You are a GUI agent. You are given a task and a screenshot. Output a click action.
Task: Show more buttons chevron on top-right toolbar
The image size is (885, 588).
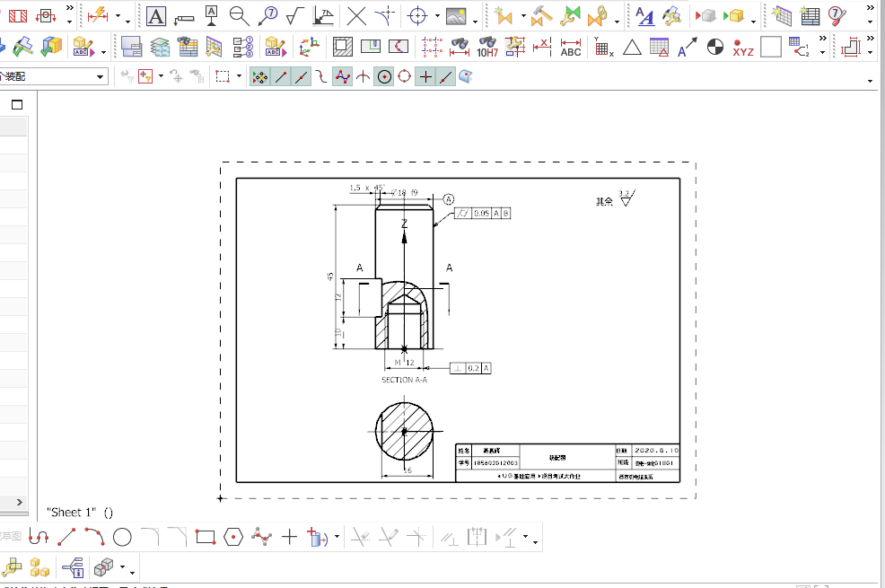click(x=870, y=8)
